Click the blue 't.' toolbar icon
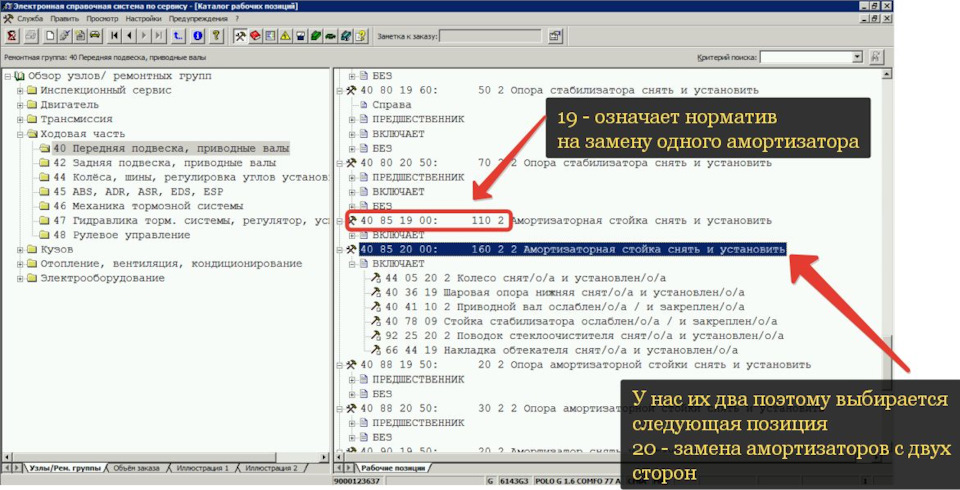This screenshot has height=490, width=960. click(178, 36)
